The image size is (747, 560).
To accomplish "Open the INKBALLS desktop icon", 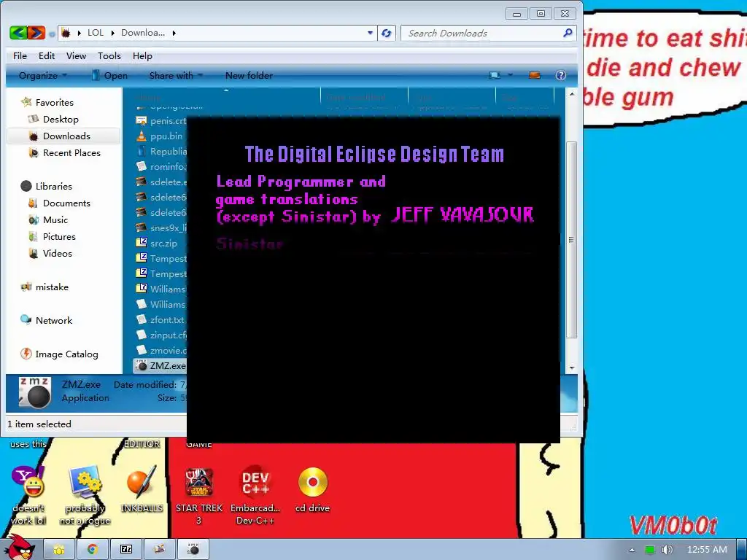I will [x=142, y=482].
